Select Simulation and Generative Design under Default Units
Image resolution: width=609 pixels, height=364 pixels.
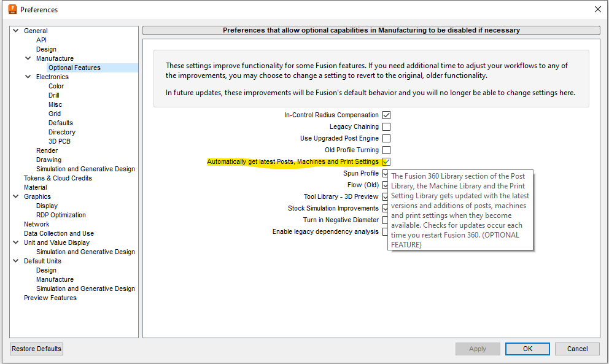tap(85, 288)
